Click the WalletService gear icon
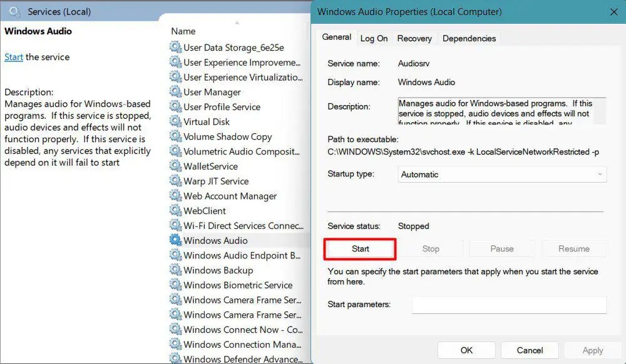This screenshot has height=364, width=626. 173,166
